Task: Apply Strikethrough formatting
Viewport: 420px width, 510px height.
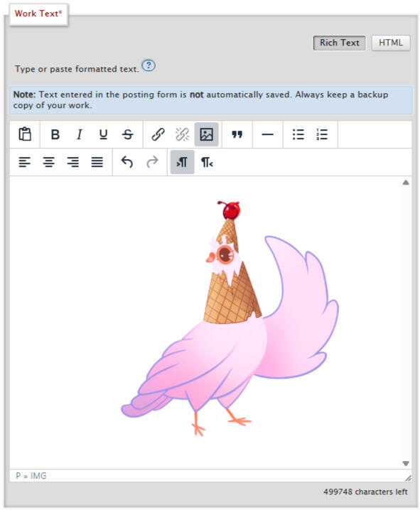Action: [127, 134]
